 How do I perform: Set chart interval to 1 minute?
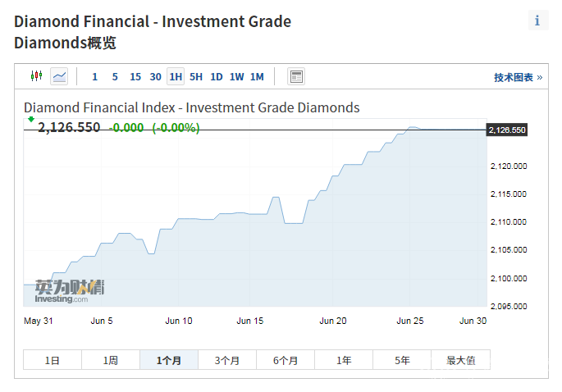(x=94, y=77)
